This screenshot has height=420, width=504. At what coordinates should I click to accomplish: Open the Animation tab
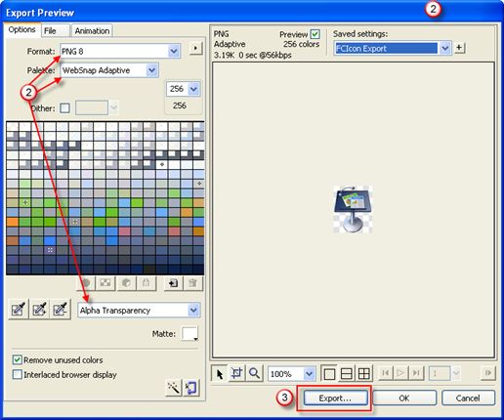click(92, 31)
